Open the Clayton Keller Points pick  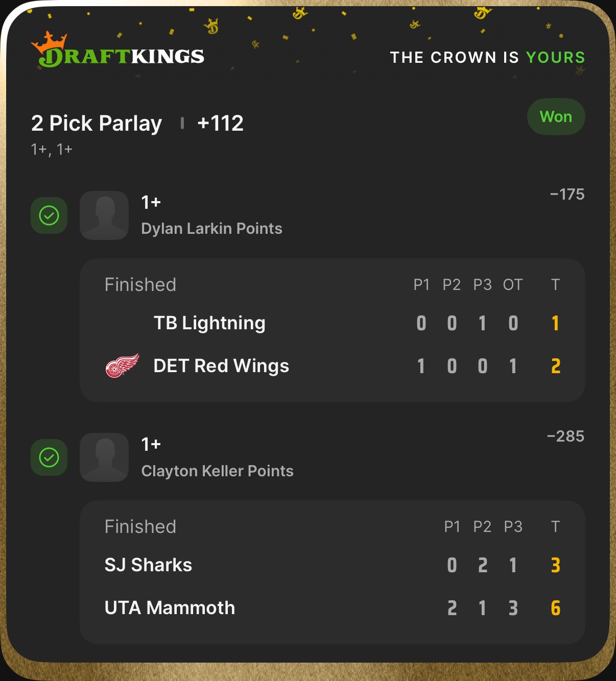click(x=217, y=471)
